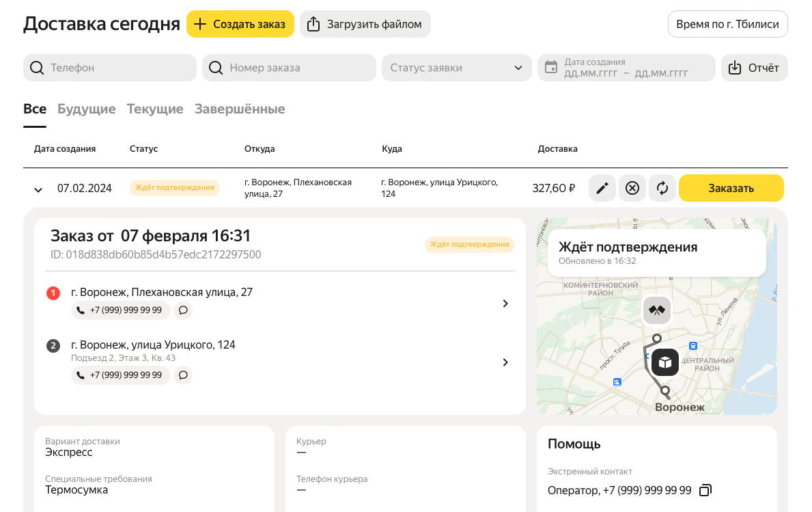Copy the emergency operator contact number

pos(705,490)
